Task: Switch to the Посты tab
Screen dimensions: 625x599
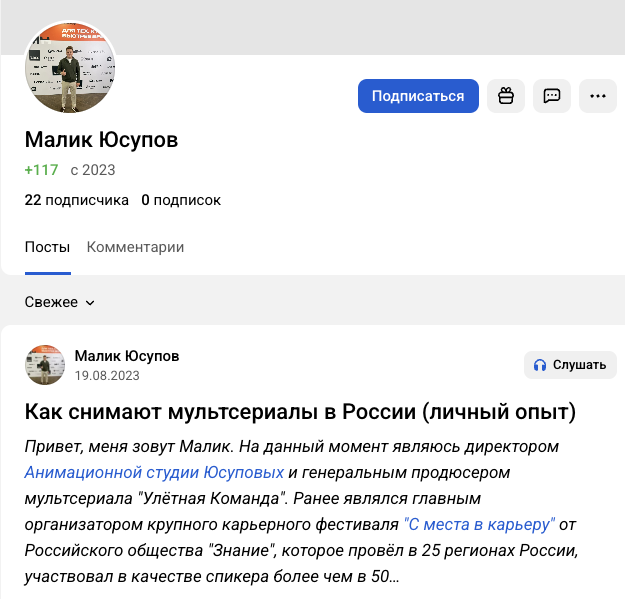Action: [x=47, y=247]
